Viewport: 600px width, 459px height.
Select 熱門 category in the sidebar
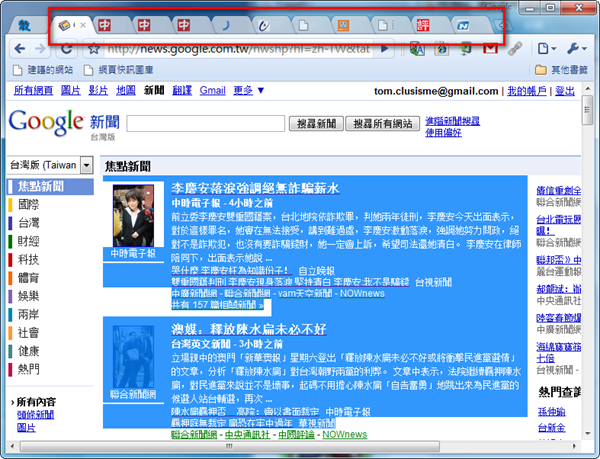(28, 369)
